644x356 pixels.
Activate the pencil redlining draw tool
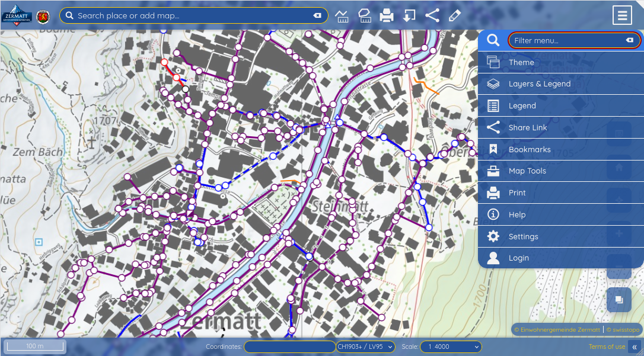[455, 15]
